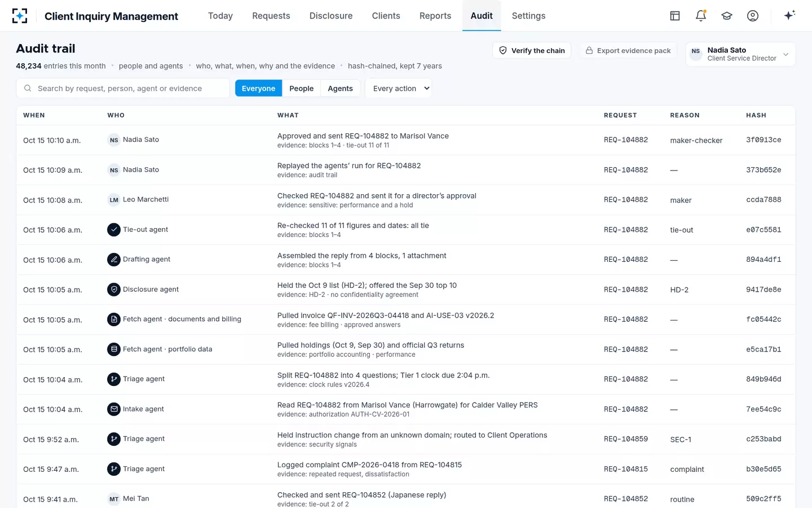This screenshot has width=812, height=508.
Task: Click 'Logged complaint CMP-2026-0418 from REQ-104815'
Action: [369, 465]
